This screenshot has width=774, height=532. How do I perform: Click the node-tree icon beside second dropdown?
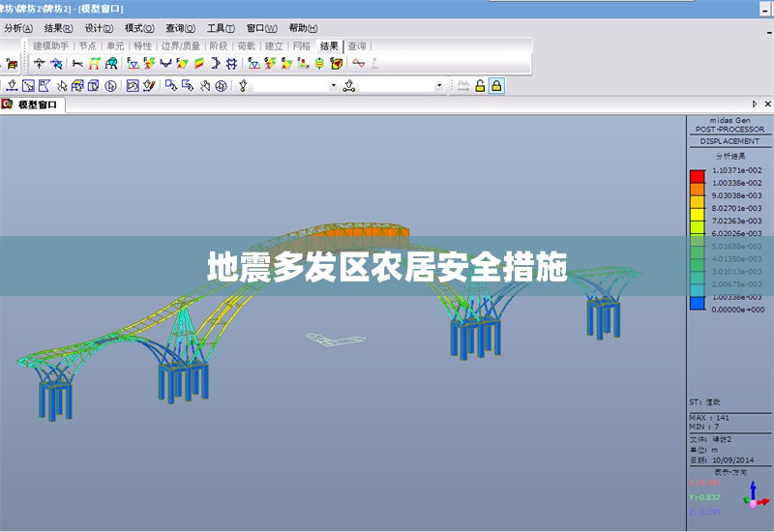(348, 86)
